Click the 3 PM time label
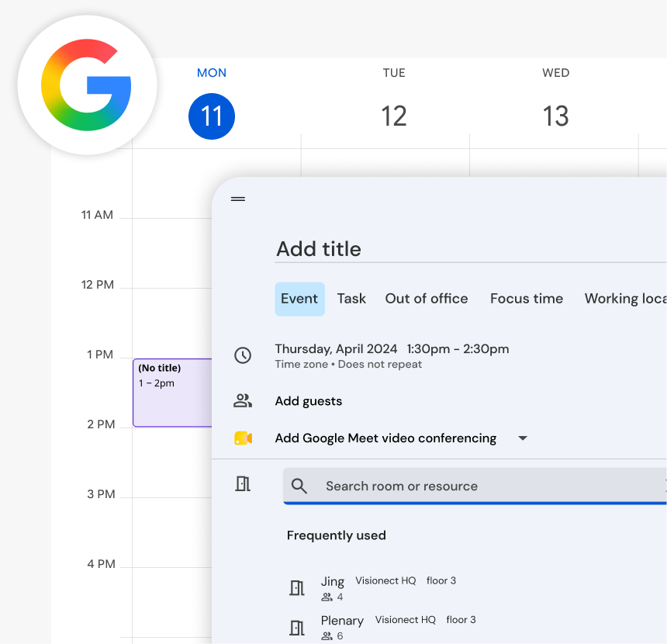Image resolution: width=667 pixels, height=644 pixels. click(101, 494)
